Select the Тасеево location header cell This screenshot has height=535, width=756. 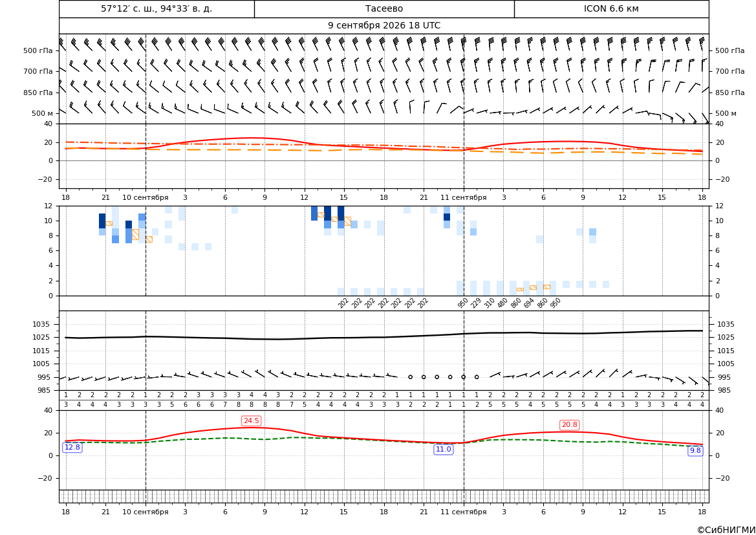(x=384, y=8)
